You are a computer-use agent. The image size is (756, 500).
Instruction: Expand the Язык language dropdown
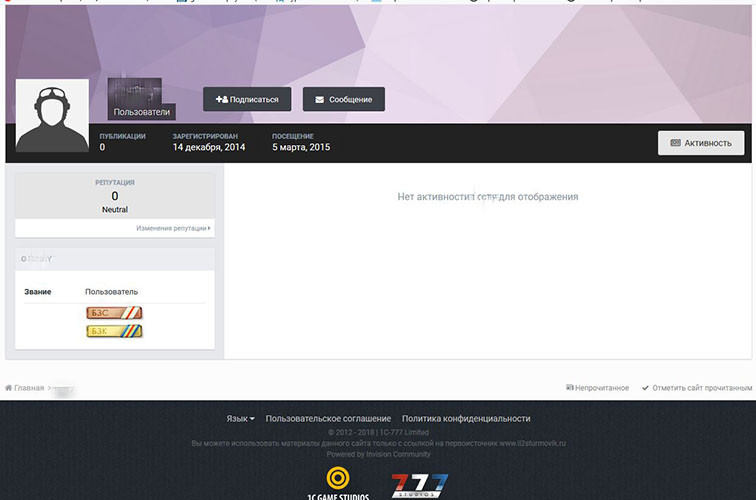coord(240,419)
